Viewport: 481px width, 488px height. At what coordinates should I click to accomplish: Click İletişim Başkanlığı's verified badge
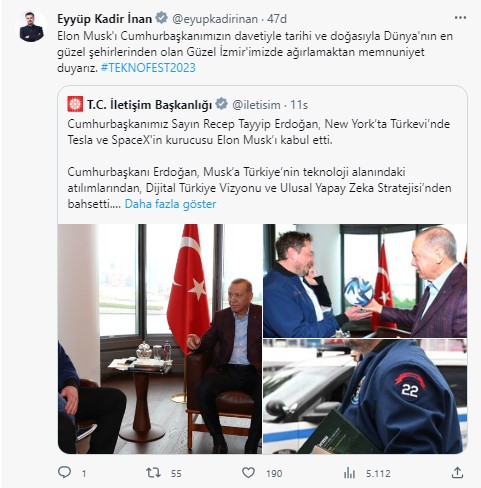(222, 104)
